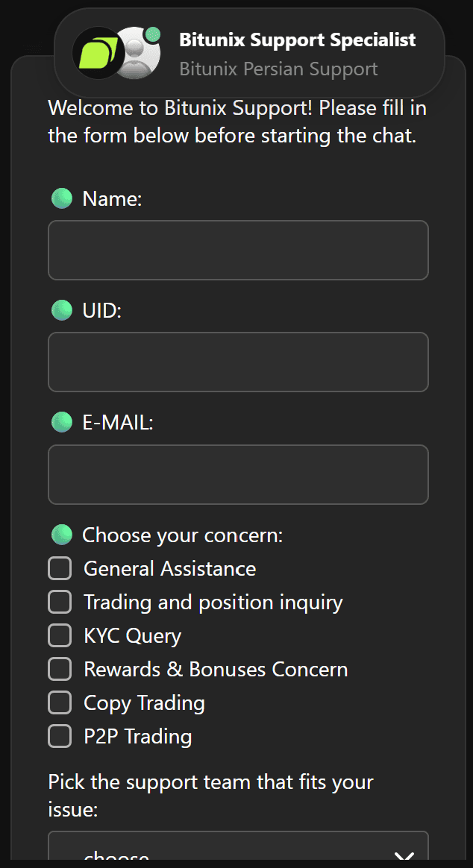Image resolution: width=473 pixels, height=868 pixels.
Task: Click the Bitunix green logo icon
Action: 98,52
